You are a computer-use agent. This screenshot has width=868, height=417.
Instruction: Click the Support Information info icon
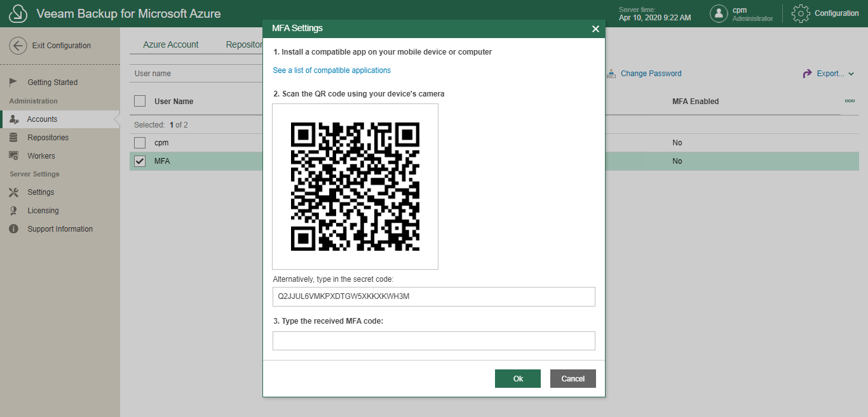point(13,229)
